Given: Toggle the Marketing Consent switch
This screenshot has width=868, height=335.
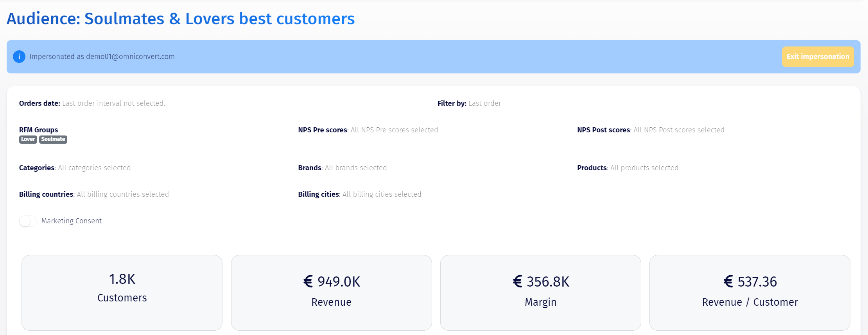Looking at the screenshot, I should tap(28, 221).
